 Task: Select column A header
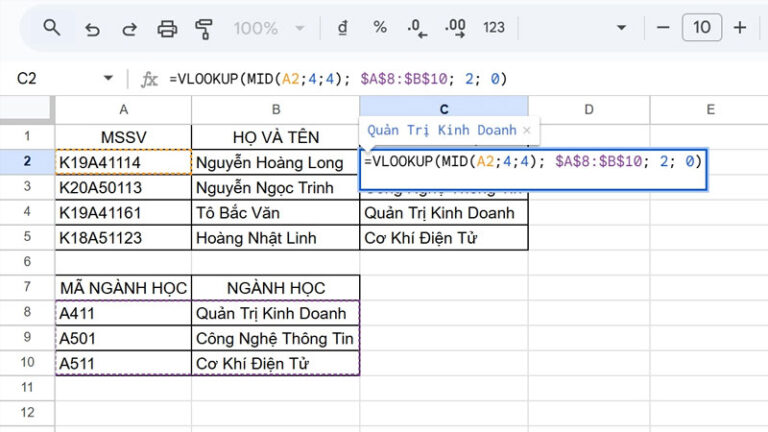[x=123, y=109]
